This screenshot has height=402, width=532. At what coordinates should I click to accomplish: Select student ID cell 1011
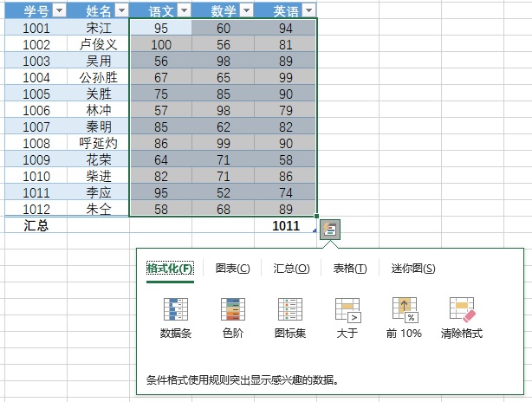click(36, 192)
